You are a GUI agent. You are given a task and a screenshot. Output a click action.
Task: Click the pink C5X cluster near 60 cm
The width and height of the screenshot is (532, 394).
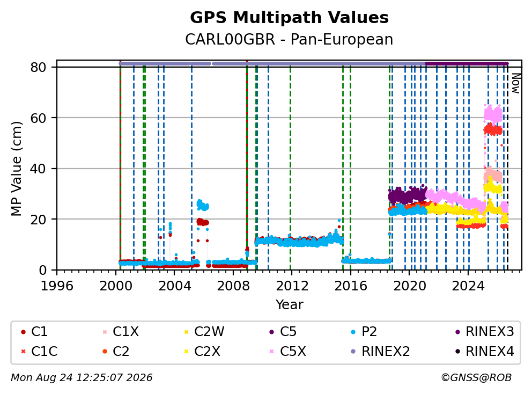(x=493, y=114)
